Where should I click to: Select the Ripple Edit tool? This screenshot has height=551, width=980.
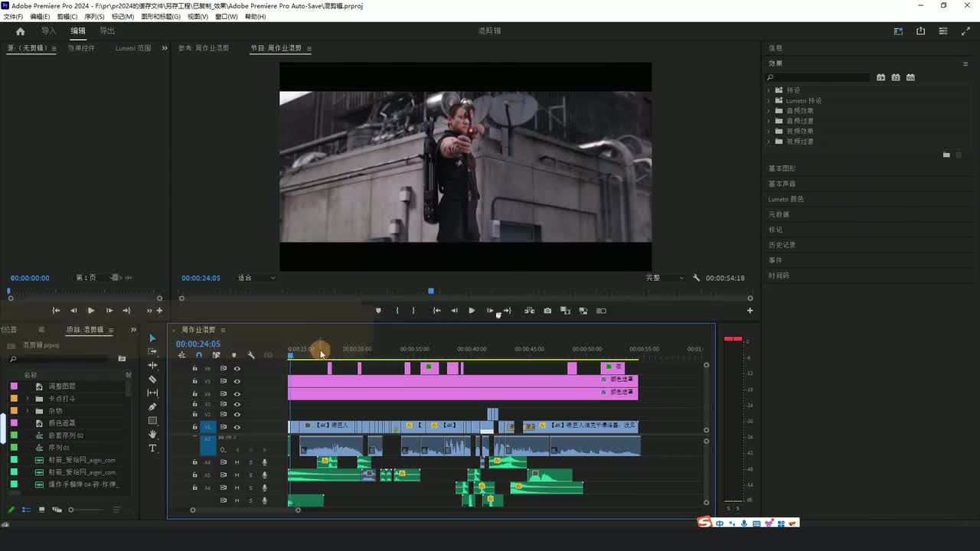click(152, 366)
